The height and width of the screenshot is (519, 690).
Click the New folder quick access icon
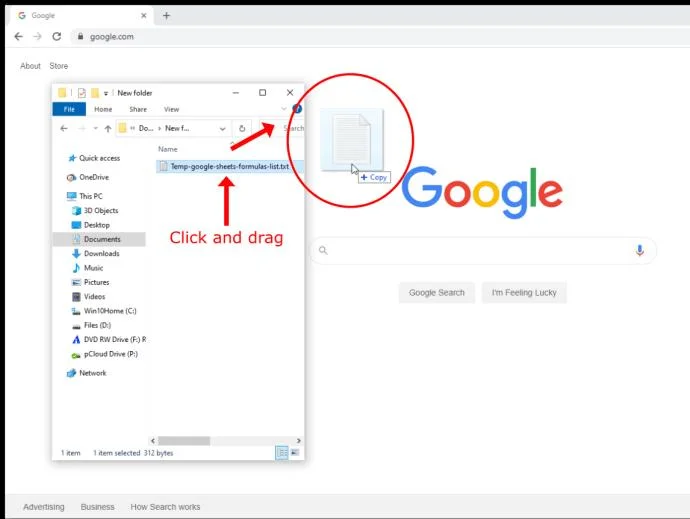(x=95, y=93)
